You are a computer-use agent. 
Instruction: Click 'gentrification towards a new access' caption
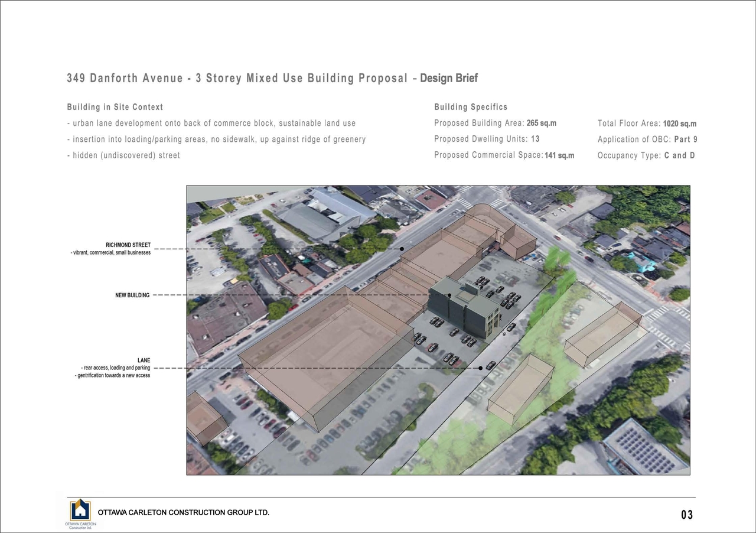click(x=113, y=375)
